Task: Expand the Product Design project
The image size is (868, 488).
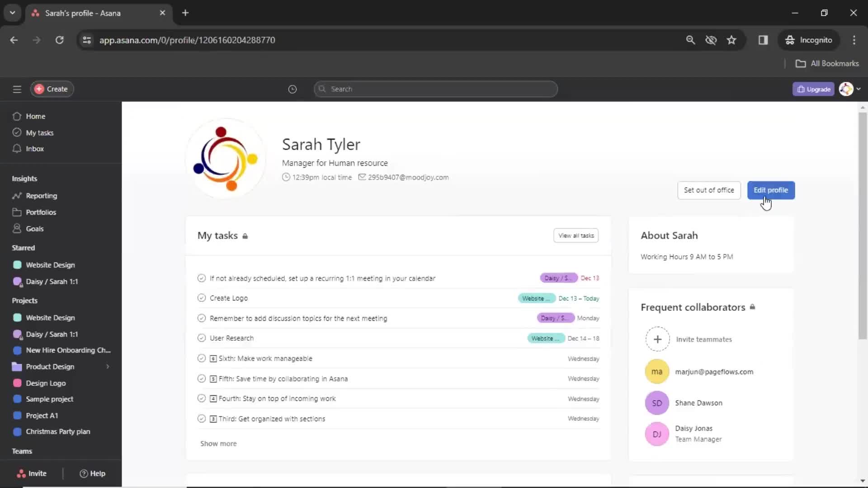Action: (107, 366)
